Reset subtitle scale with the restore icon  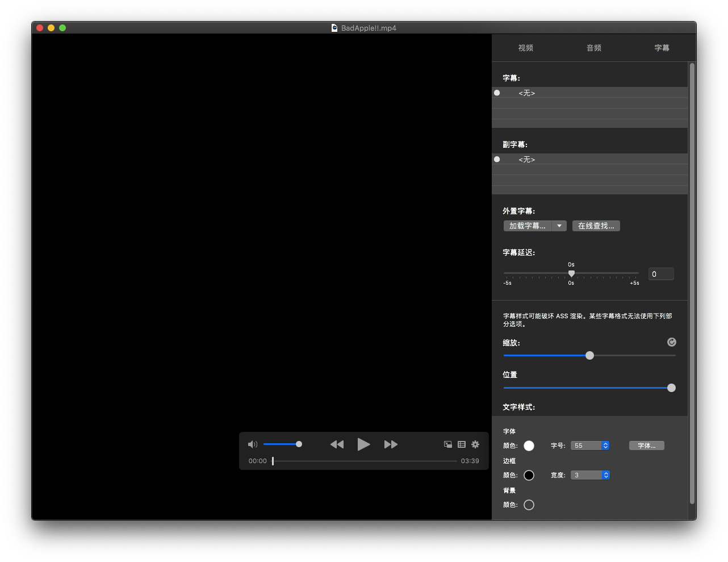[x=672, y=342]
